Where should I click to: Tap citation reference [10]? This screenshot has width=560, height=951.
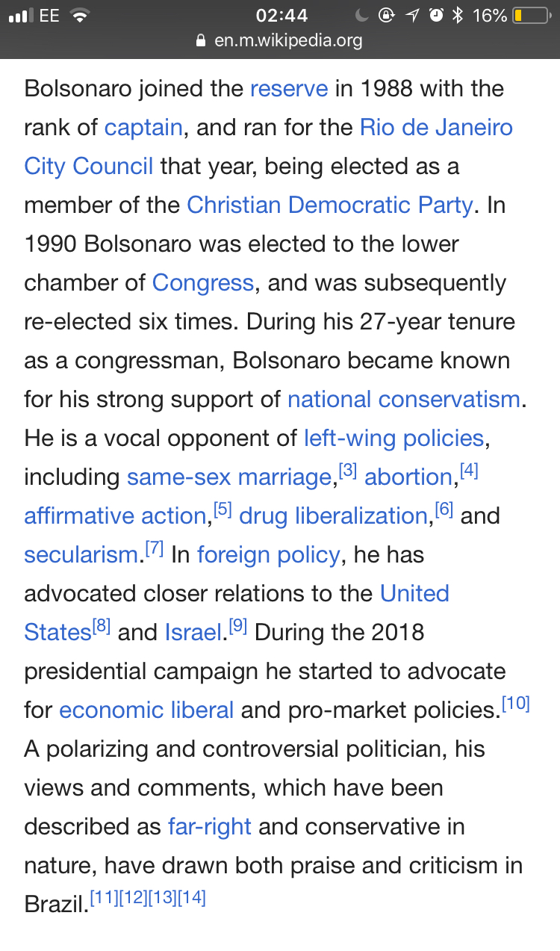pos(515,703)
